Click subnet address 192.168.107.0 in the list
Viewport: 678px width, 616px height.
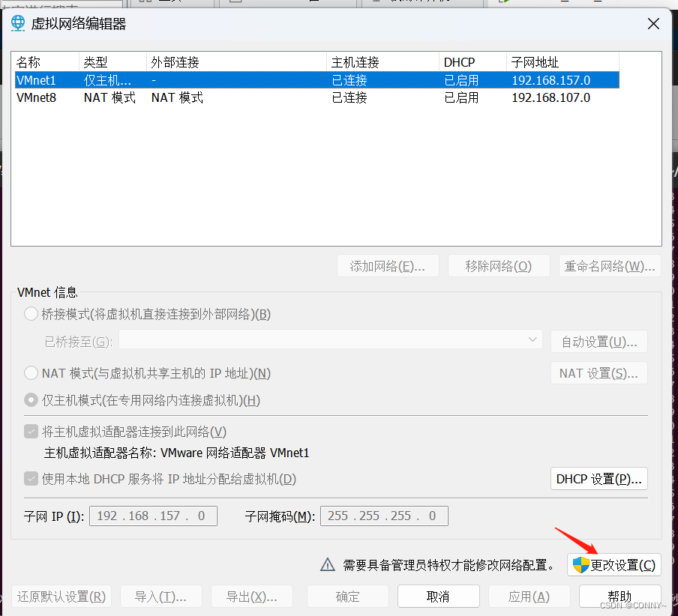550,97
